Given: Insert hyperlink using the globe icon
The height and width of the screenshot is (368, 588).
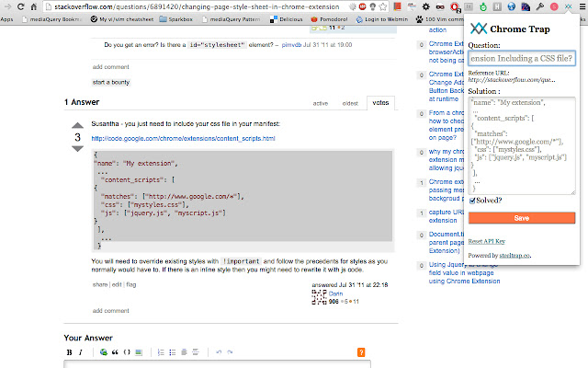Looking at the screenshot, I should 104,352.
